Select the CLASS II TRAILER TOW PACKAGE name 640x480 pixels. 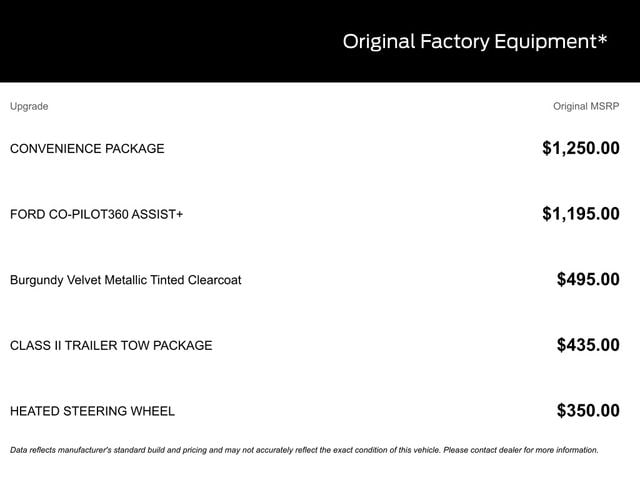pos(111,345)
